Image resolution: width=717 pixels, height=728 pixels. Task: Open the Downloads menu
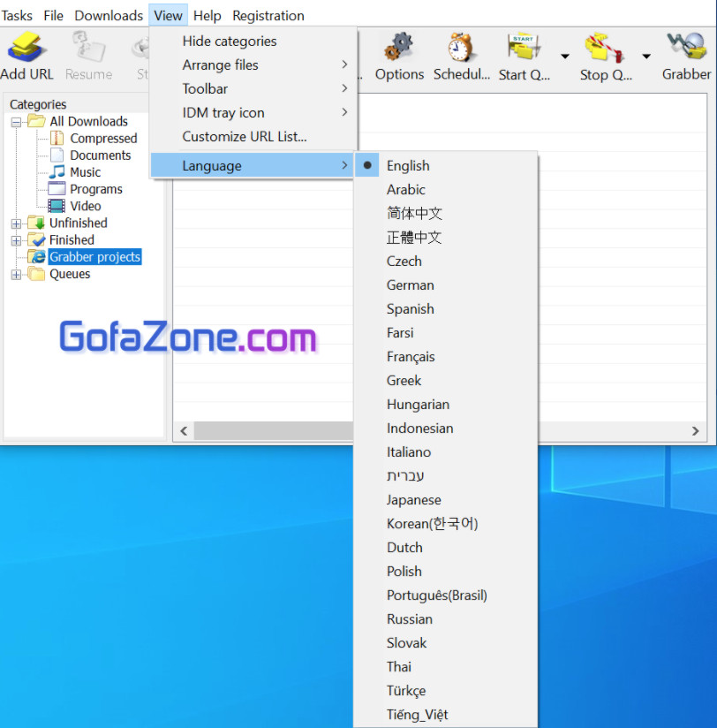(x=109, y=16)
